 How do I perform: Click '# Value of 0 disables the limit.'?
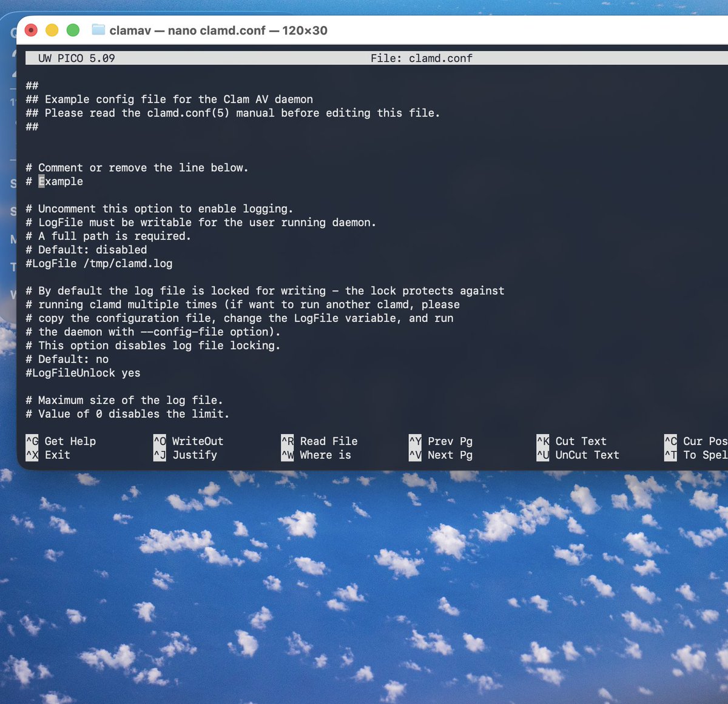pyautogui.click(x=127, y=414)
